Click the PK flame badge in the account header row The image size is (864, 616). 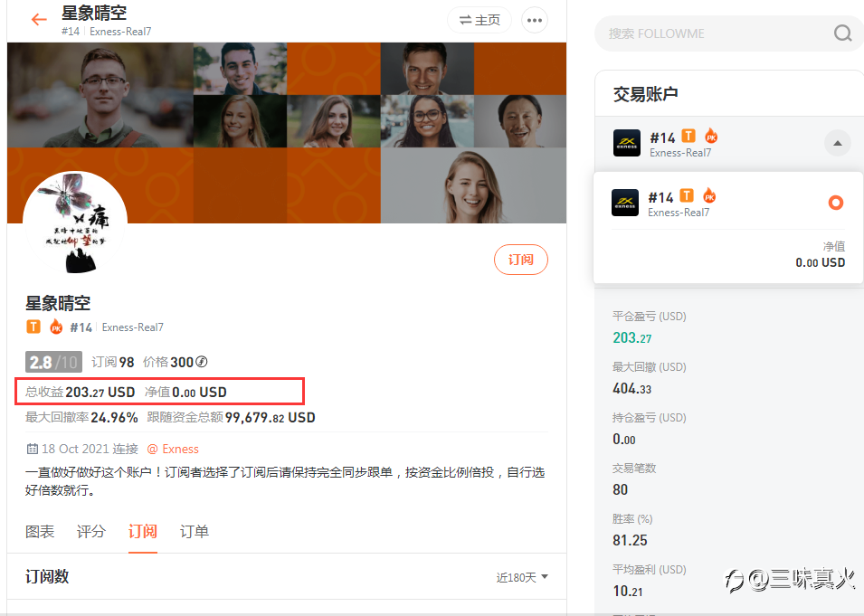tap(711, 136)
